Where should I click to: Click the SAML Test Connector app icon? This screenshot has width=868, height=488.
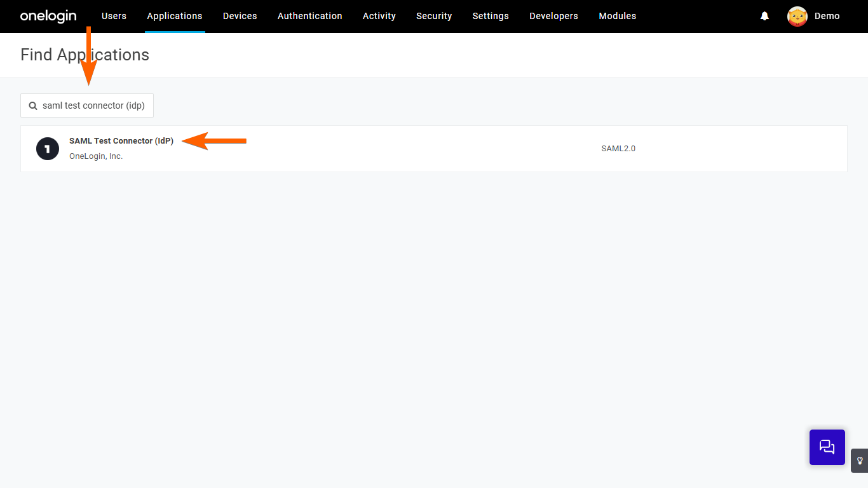point(48,149)
